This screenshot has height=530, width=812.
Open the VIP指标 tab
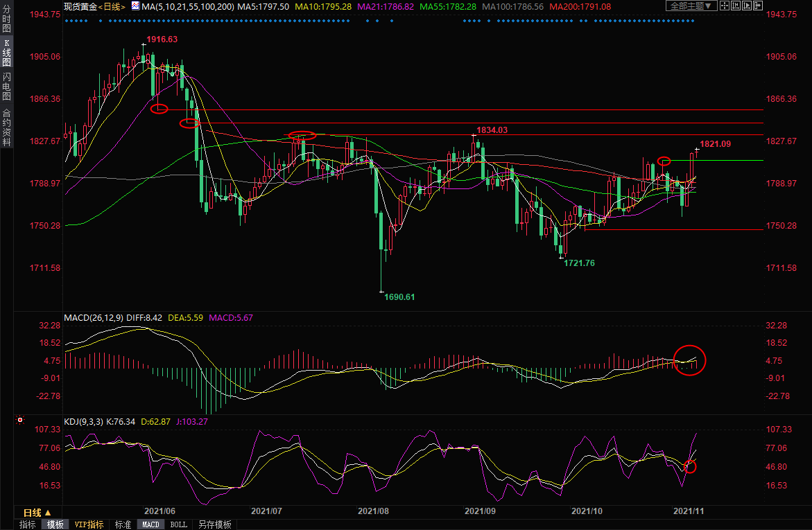[x=89, y=524]
